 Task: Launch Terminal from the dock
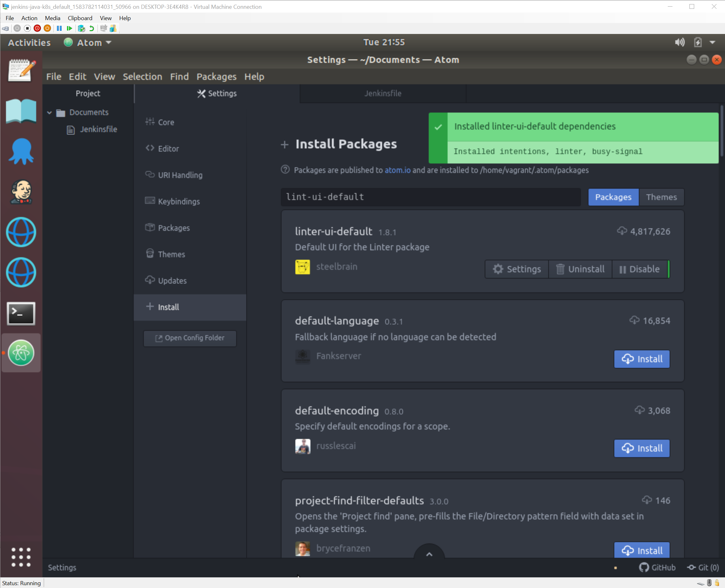pos(21,313)
